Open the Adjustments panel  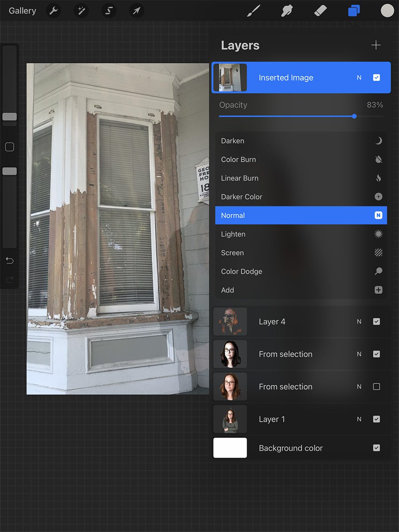coord(81,11)
